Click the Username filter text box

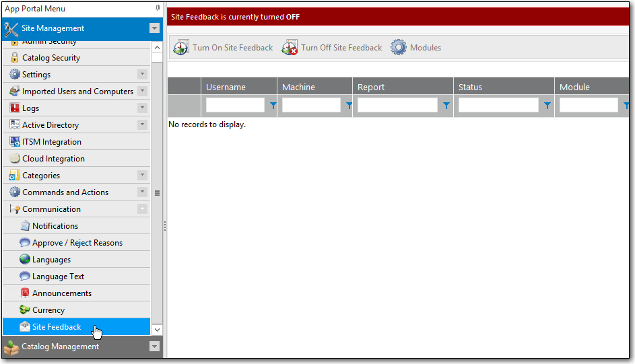coord(235,106)
